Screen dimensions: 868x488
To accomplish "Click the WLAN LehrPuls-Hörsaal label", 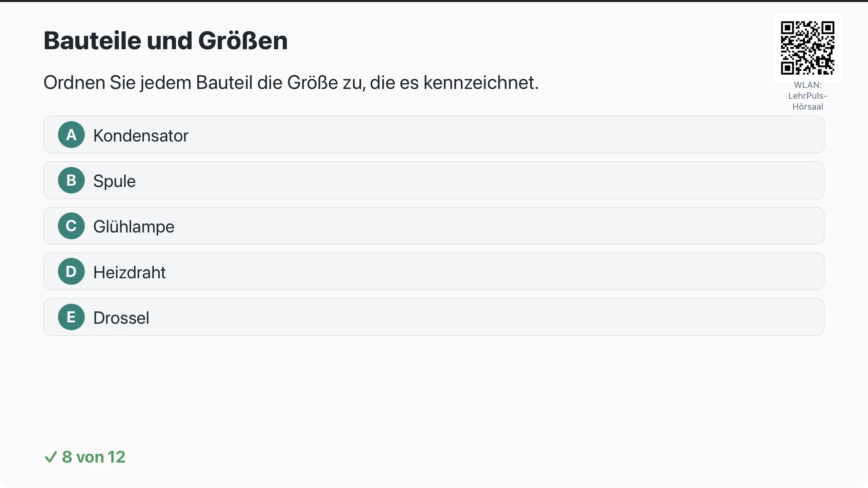I will [808, 96].
